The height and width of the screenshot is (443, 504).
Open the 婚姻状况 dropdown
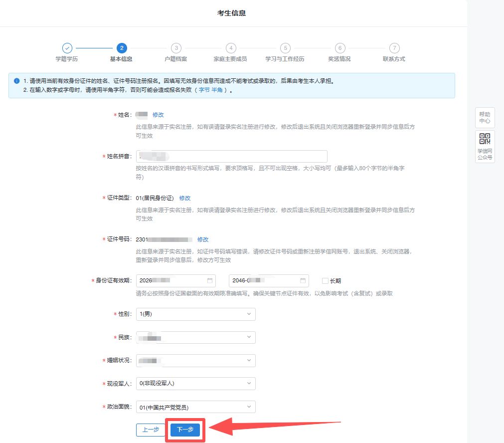[196, 360]
